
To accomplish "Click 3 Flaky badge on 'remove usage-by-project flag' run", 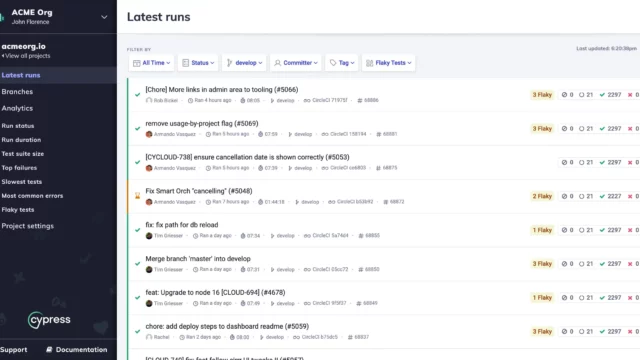I will point(542,129).
